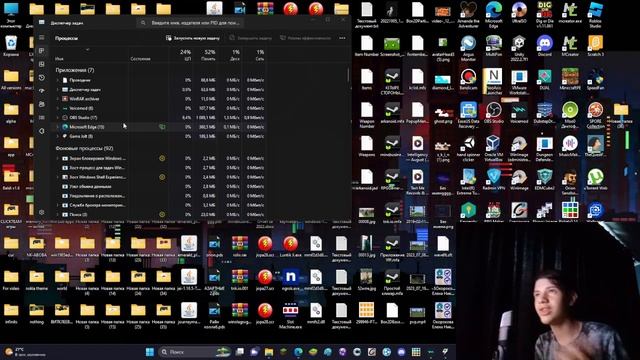640x360 pixels.
Task: Sort by the Сеть 1% column
Action: pos(260,55)
